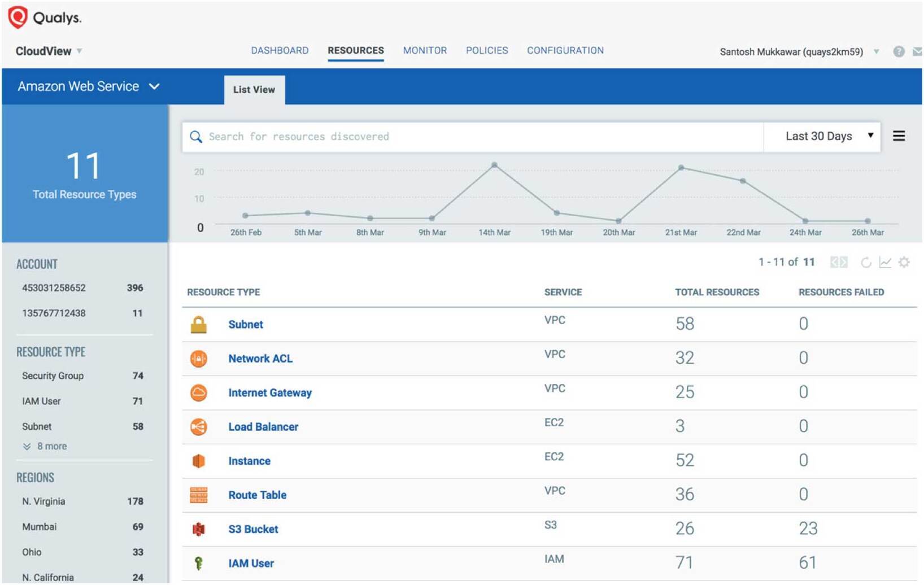Filter by the Mumbai region

click(x=82, y=527)
